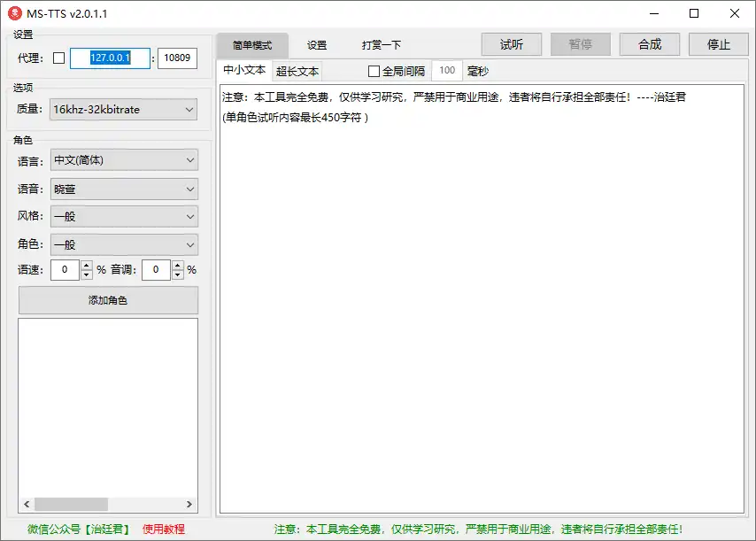Switch to the 超长文本 tab
The height and width of the screenshot is (541, 756).
(297, 70)
